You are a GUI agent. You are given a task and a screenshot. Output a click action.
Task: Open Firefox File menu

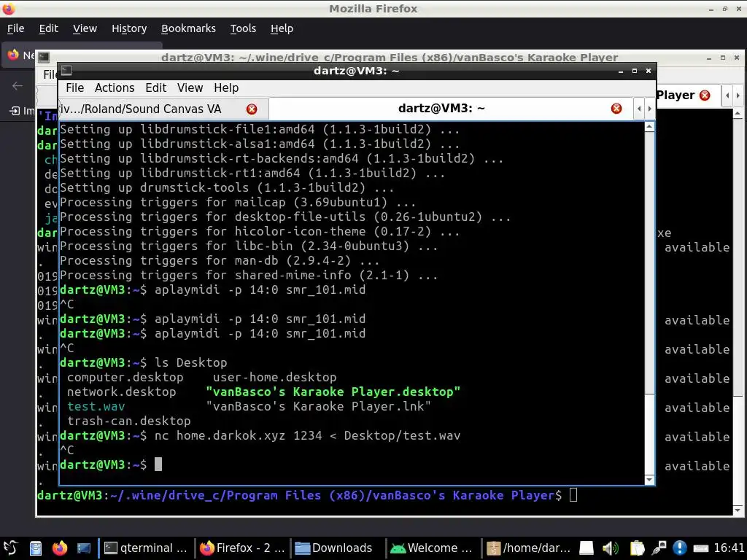[16, 28]
